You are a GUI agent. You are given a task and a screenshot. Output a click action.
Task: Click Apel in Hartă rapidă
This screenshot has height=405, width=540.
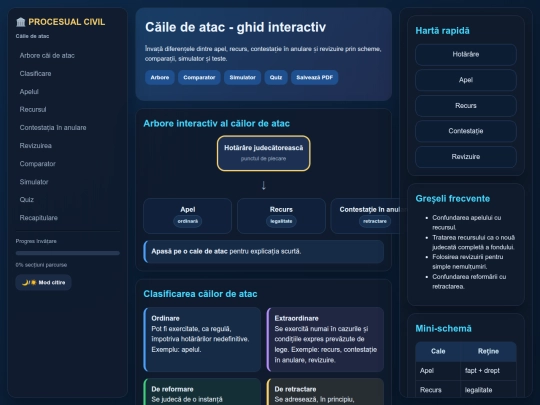click(x=466, y=80)
